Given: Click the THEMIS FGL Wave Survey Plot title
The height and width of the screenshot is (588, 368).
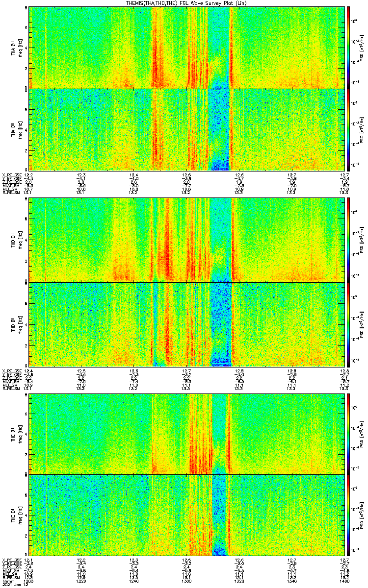Looking at the screenshot, I should click(x=186, y=3).
